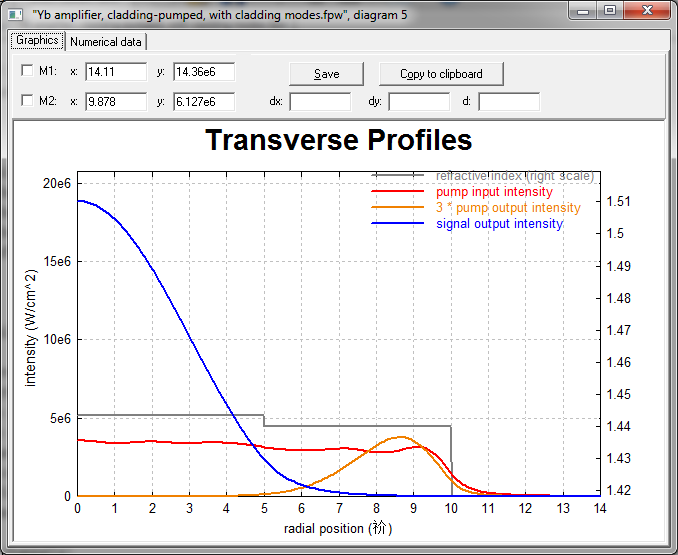Click the empty dx field
The height and width of the screenshot is (555, 678).
coord(320,101)
